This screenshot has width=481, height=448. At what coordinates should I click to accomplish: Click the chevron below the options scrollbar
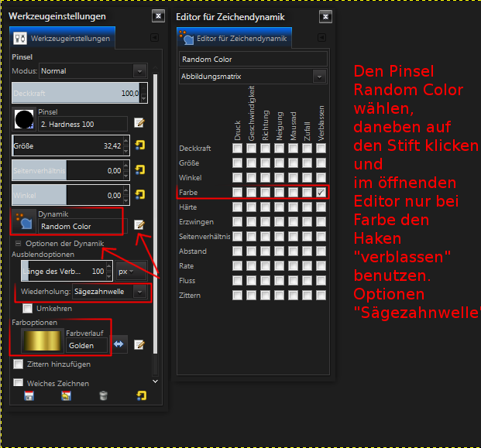pyautogui.click(x=155, y=381)
